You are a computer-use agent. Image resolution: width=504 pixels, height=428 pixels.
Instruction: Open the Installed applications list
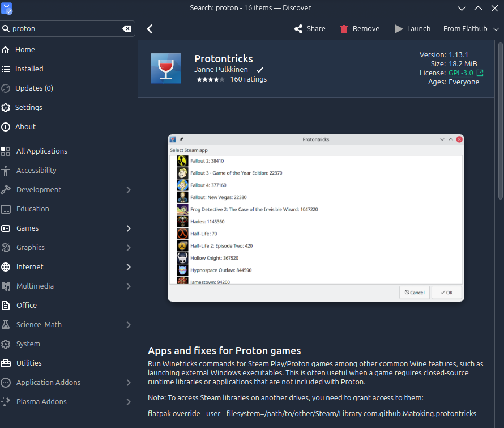29,69
